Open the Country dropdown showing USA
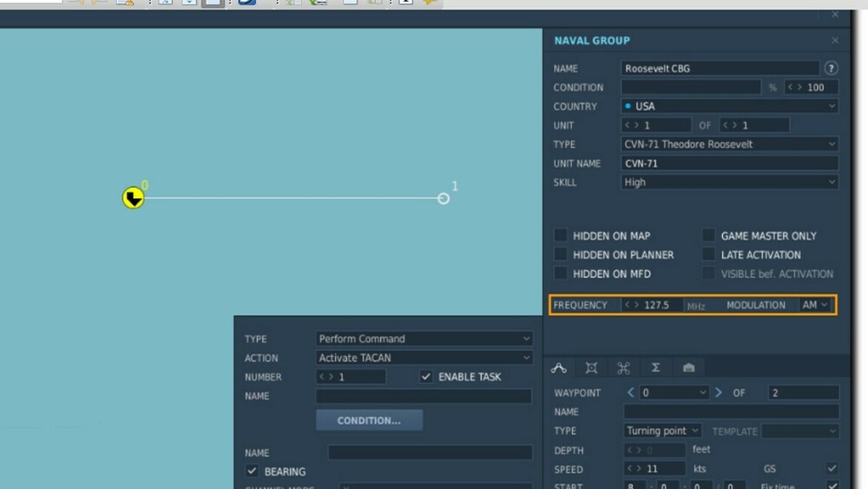The width and height of the screenshot is (868, 489). [729, 106]
